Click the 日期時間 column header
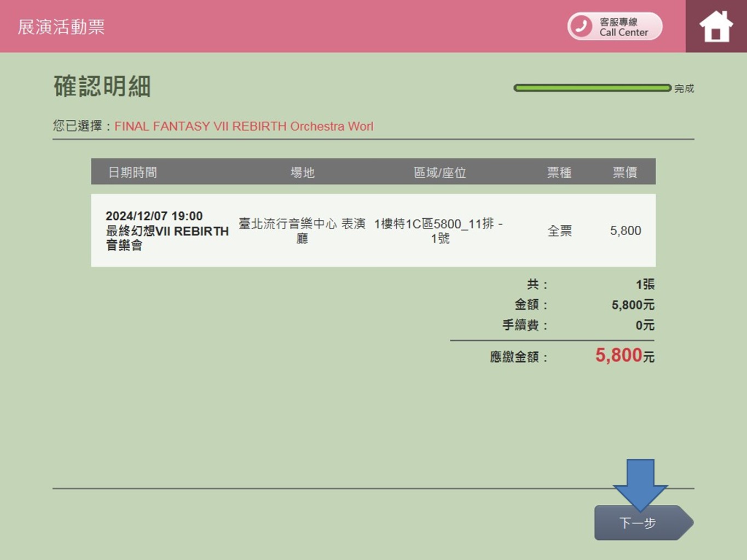This screenshot has width=747, height=560. 132,172
